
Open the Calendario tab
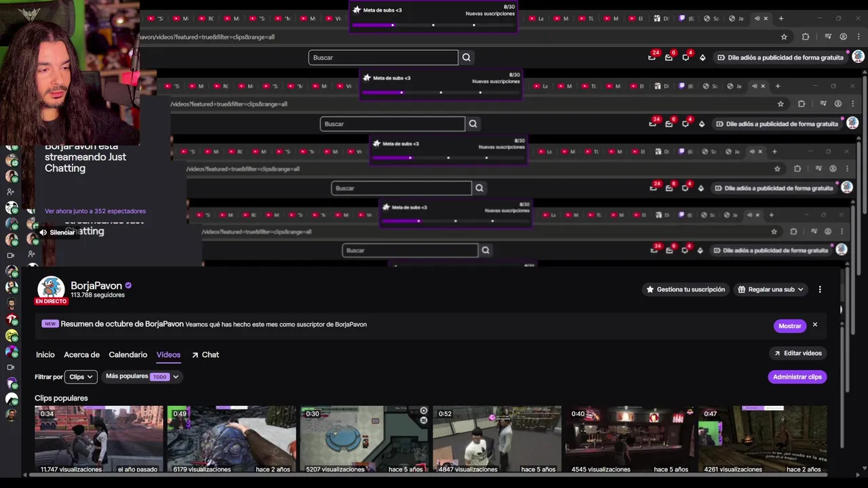127,354
